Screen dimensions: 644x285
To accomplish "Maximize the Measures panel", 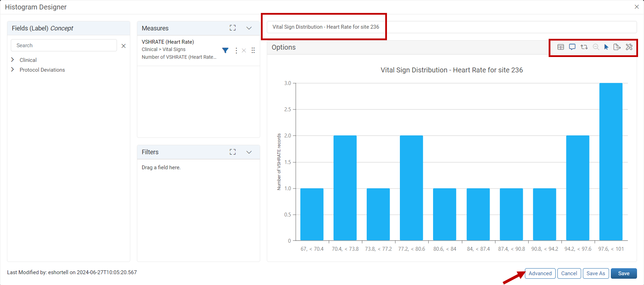I will click(x=233, y=28).
